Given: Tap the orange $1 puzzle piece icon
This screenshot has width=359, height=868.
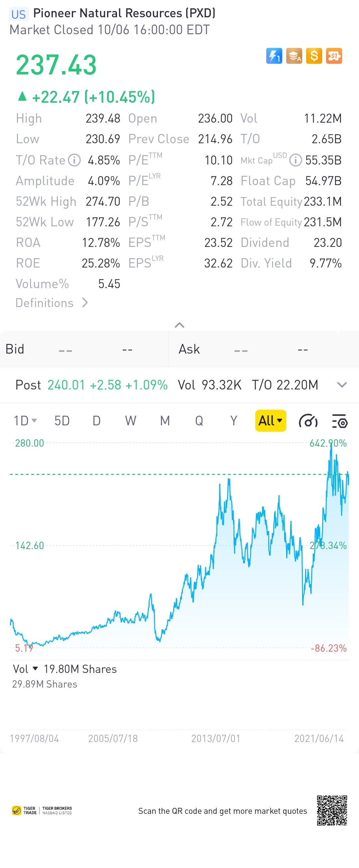Looking at the screenshot, I should point(334,56).
